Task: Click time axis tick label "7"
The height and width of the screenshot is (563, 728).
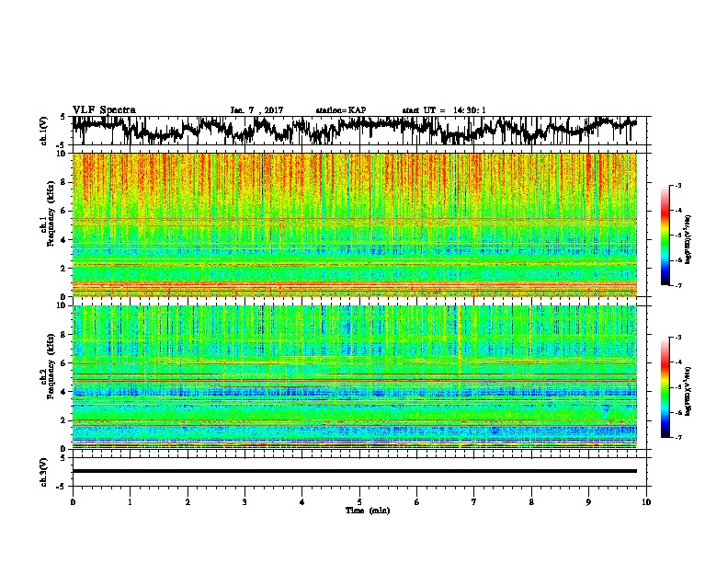Action: pyautogui.click(x=474, y=502)
